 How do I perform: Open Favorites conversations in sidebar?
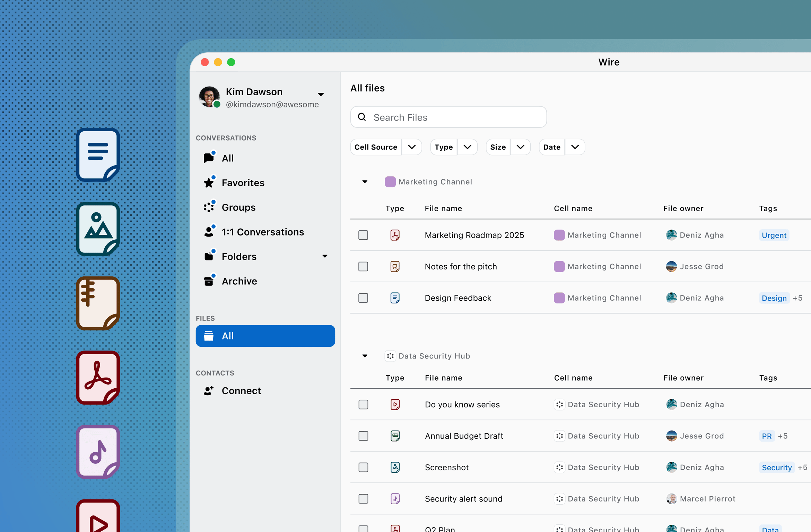pyautogui.click(x=243, y=183)
